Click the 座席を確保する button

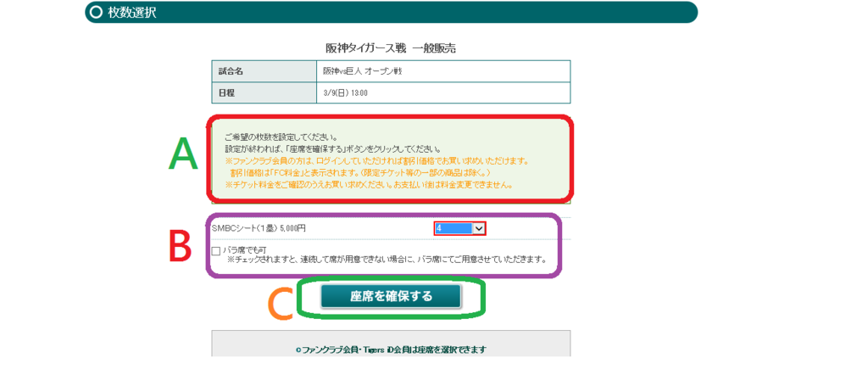[390, 296]
